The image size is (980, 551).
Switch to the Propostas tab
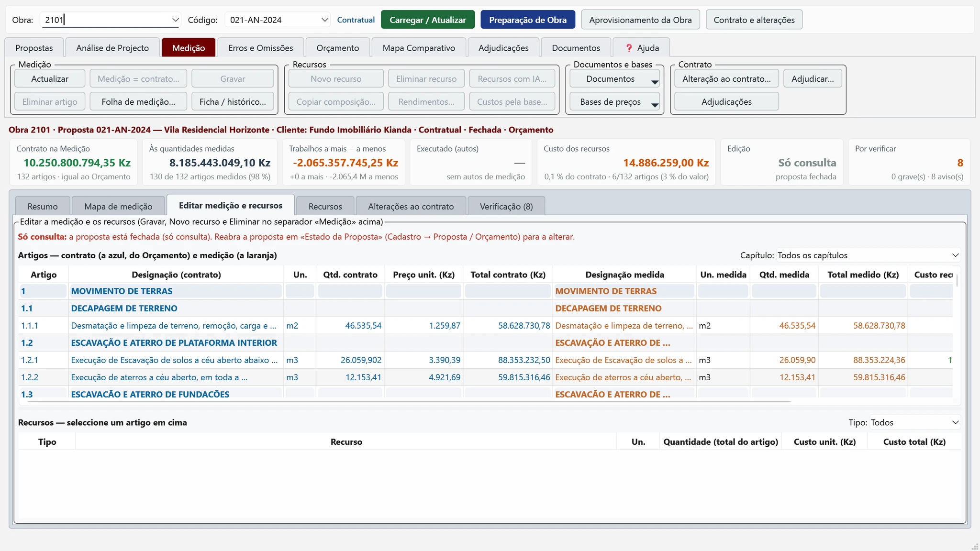point(34,48)
